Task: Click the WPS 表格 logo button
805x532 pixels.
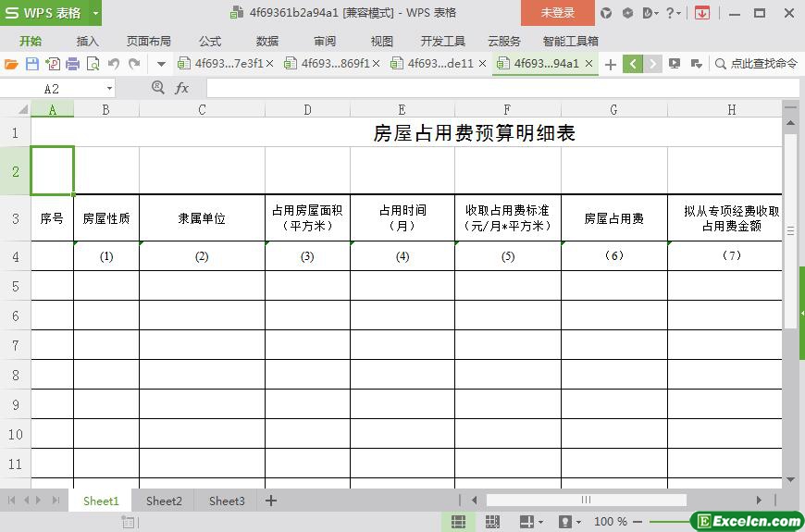Action: pos(44,13)
